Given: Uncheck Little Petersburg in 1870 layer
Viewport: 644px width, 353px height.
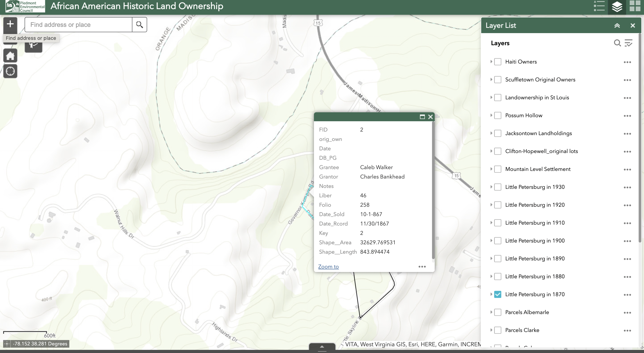Looking at the screenshot, I should (x=498, y=294).
